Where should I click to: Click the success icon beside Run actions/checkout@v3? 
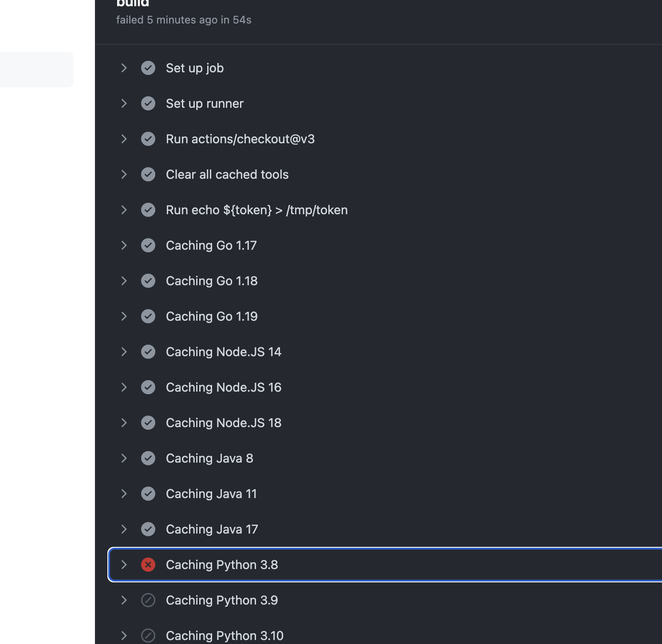coord(148,139)
